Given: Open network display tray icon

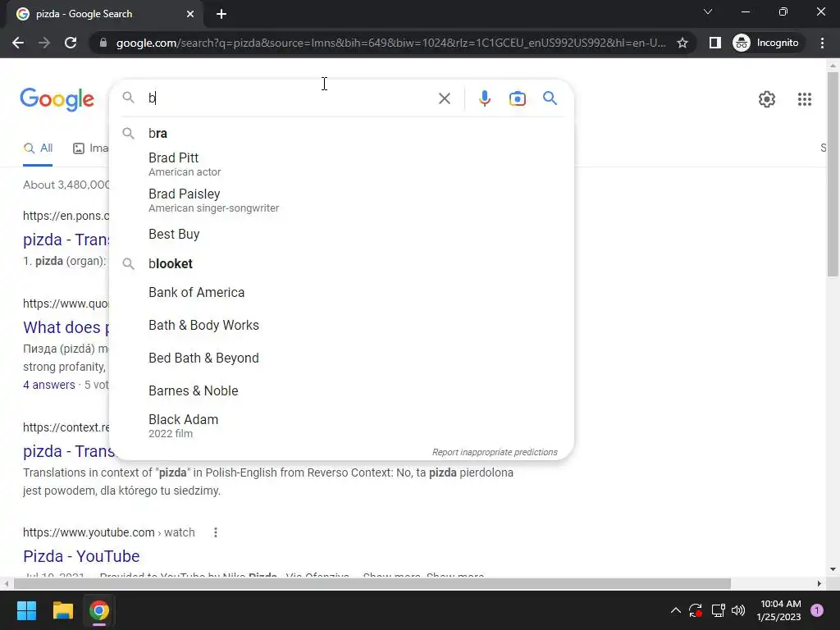Looking at the screenshot, I should [718, 610].
